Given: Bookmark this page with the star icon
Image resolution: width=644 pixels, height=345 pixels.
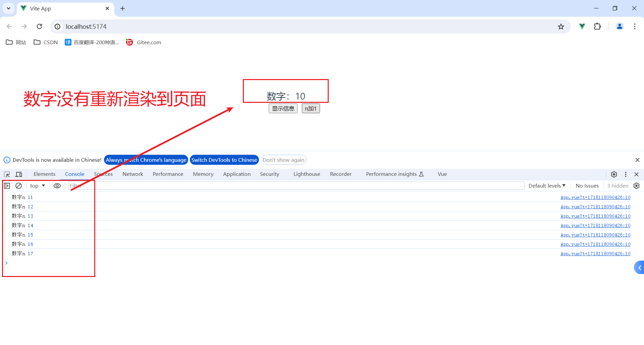Looking at the screenshot, I should tap(561, 26).
